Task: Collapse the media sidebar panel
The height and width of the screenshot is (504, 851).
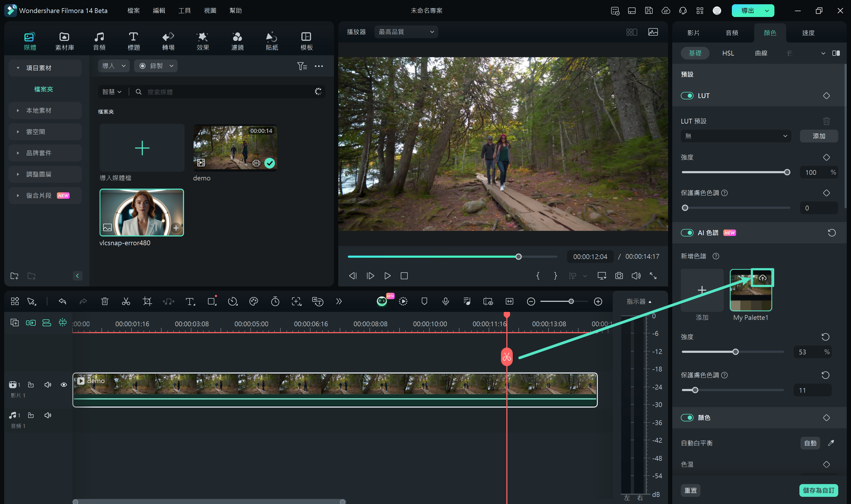Action: pyautogui.click(x=77, y=276)
